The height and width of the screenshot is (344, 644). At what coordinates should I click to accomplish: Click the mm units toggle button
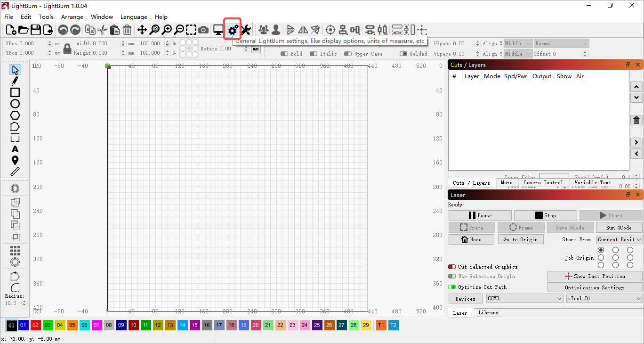(x=256, y=49)
